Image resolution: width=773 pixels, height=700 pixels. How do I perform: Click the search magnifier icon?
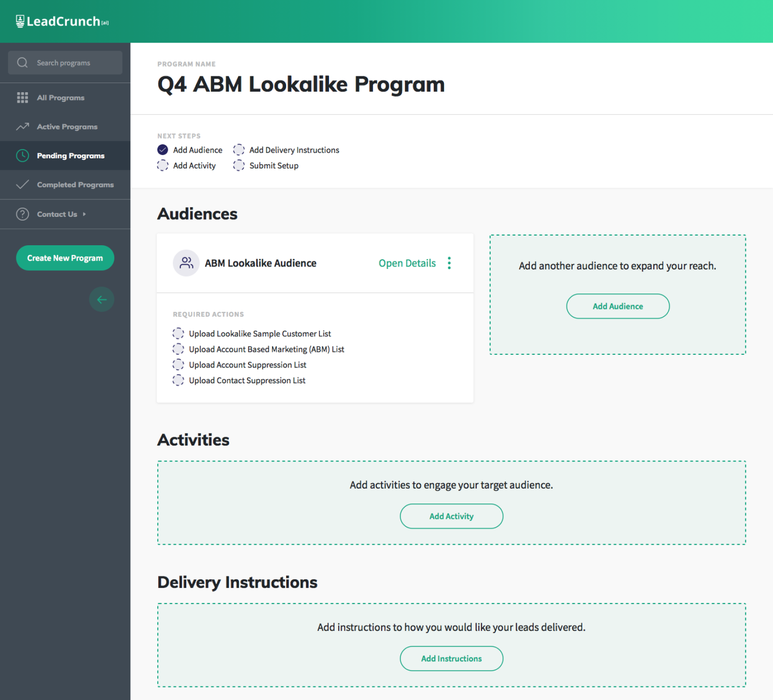pos(22,63)
